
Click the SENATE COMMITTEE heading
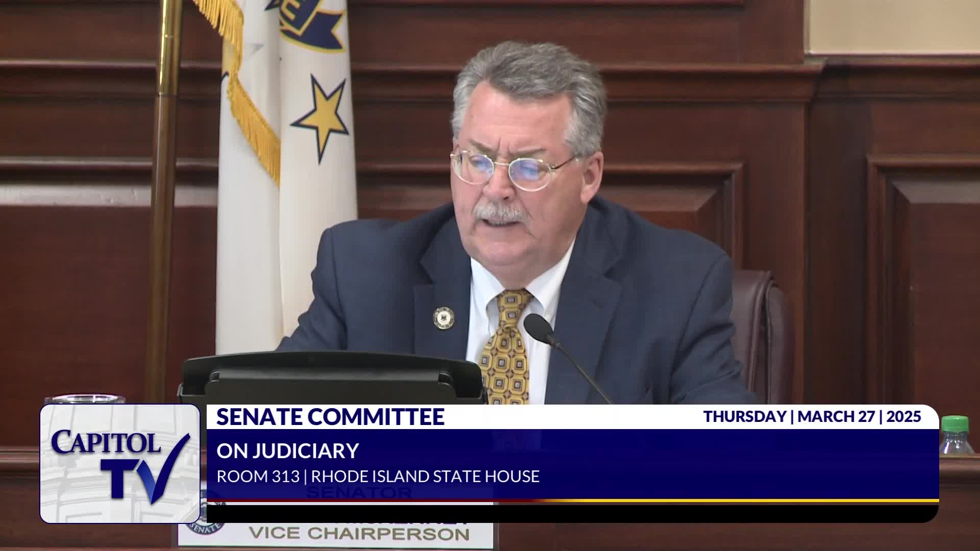point(330,417)
